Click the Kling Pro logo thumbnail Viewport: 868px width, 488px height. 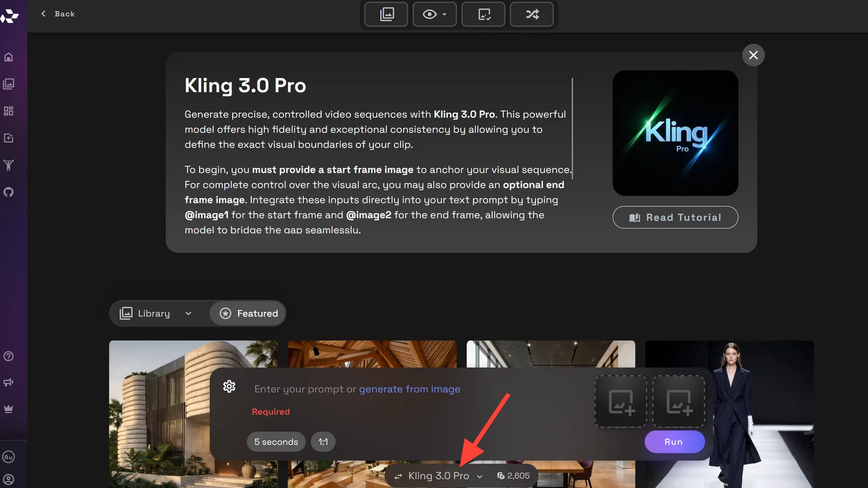coord(675,133)
